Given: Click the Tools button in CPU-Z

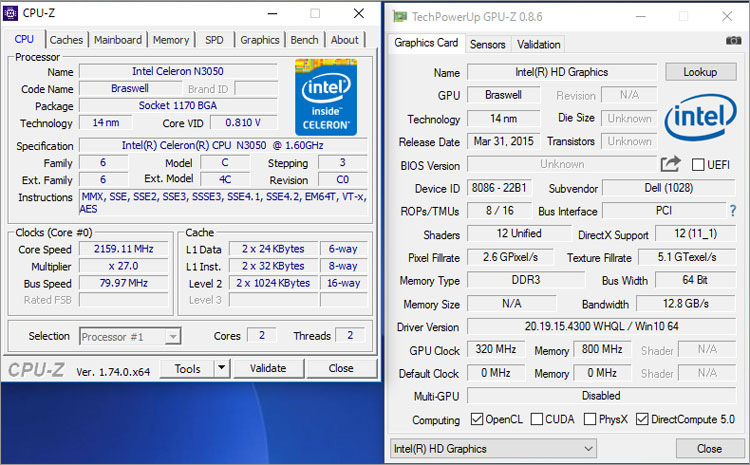Looking at the screenshot, I should click(x=187, y=368).
